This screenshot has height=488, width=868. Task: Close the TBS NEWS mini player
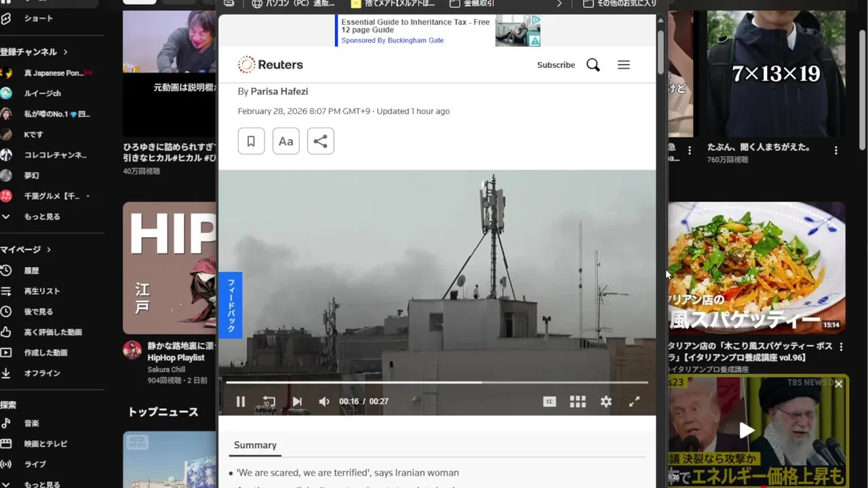[838, 384]
